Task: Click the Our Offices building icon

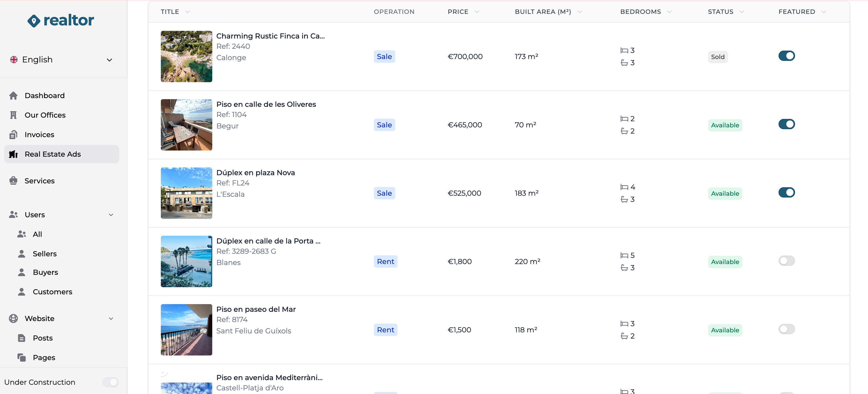Action: click(13, 115)
